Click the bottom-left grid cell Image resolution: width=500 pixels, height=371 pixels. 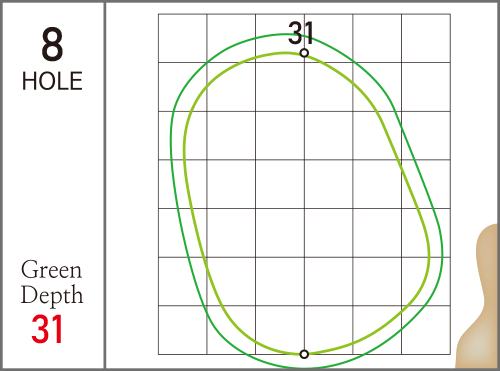point(182,330)
